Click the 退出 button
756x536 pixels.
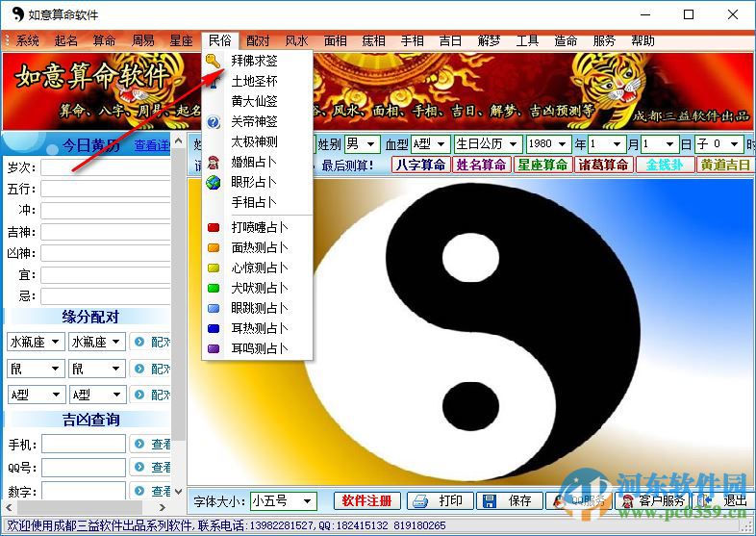[x=721, y=501]
